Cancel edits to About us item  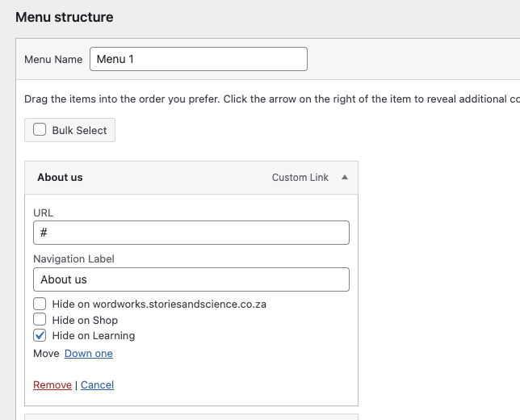[x=97, y=385]
